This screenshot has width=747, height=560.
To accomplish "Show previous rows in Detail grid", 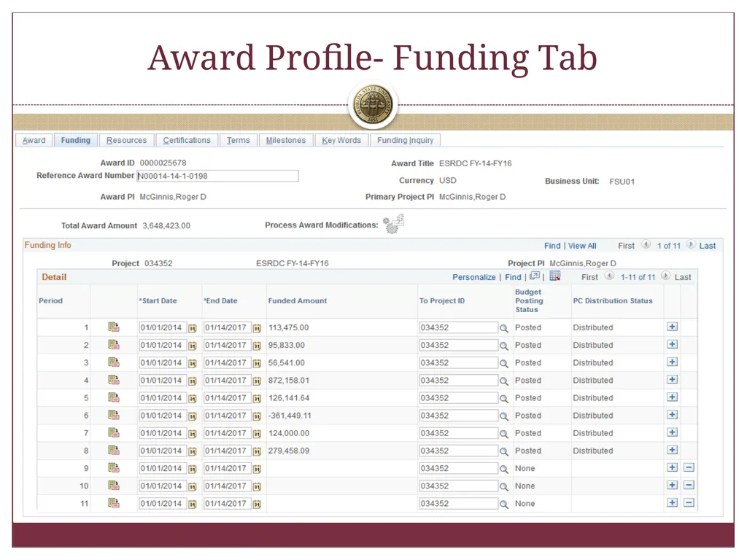I will pyautogui.click(x=609, y=276).
